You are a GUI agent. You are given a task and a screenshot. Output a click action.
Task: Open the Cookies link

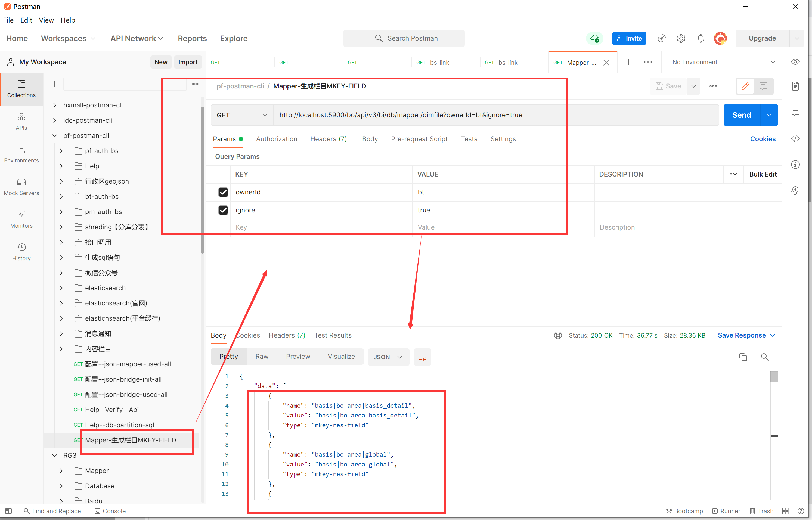763,139
